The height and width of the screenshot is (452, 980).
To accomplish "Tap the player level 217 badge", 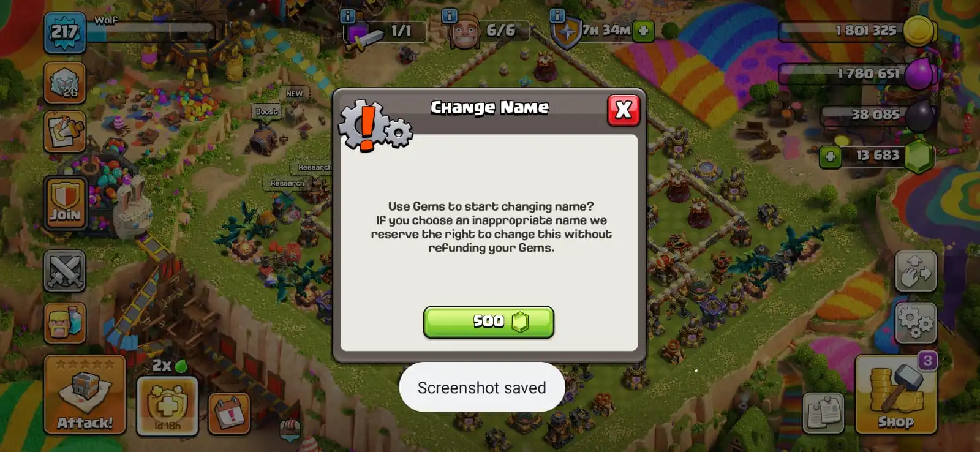I will click(65, 32).
